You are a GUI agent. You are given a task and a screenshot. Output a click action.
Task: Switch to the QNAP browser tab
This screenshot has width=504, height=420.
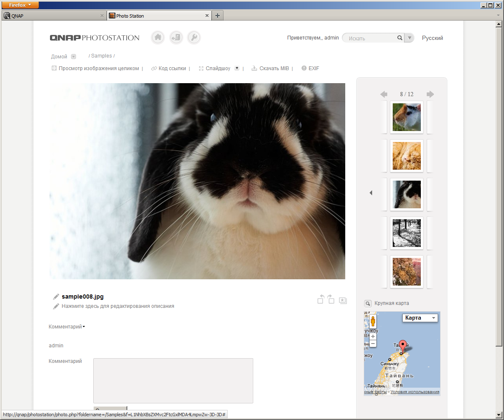coord(53,16)
